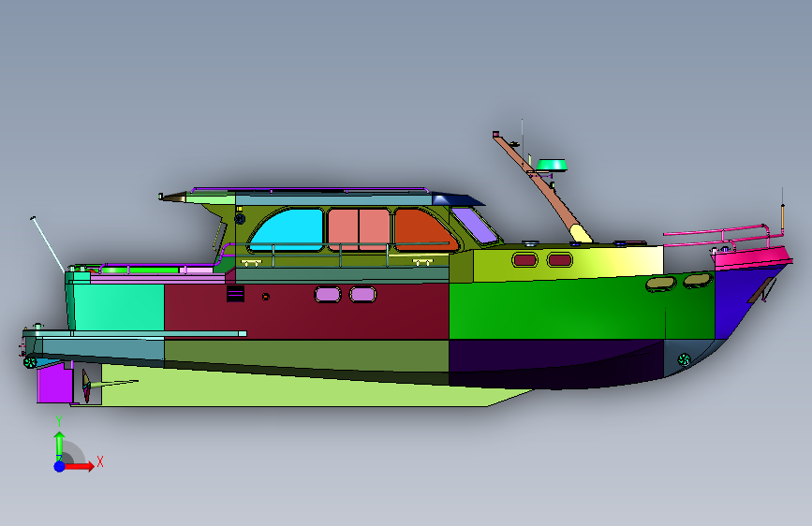Select the bow thruster tunnel opening
Image resolution: width=812 pixels, height=526 pixels.
coord(684,358)
